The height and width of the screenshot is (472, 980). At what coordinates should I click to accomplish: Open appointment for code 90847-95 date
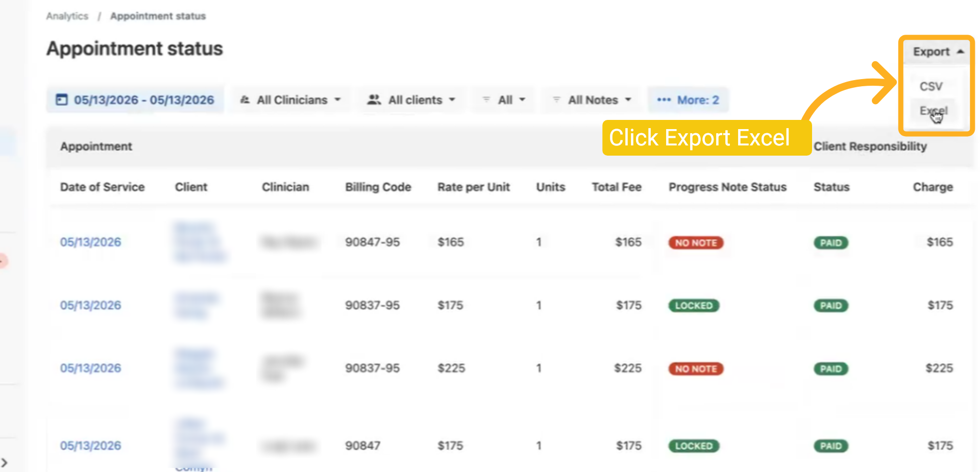click(x=90, y=242)
